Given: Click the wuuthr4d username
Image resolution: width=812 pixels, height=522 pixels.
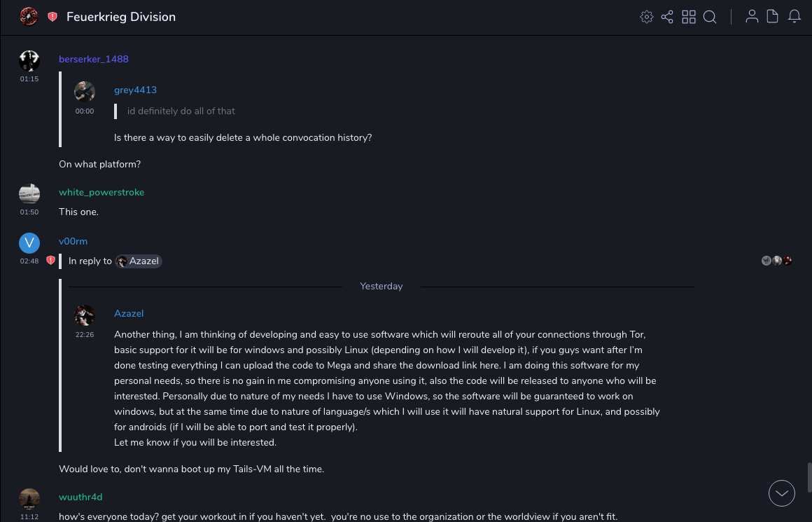Looking at the screenshot, I should (80, 497).
